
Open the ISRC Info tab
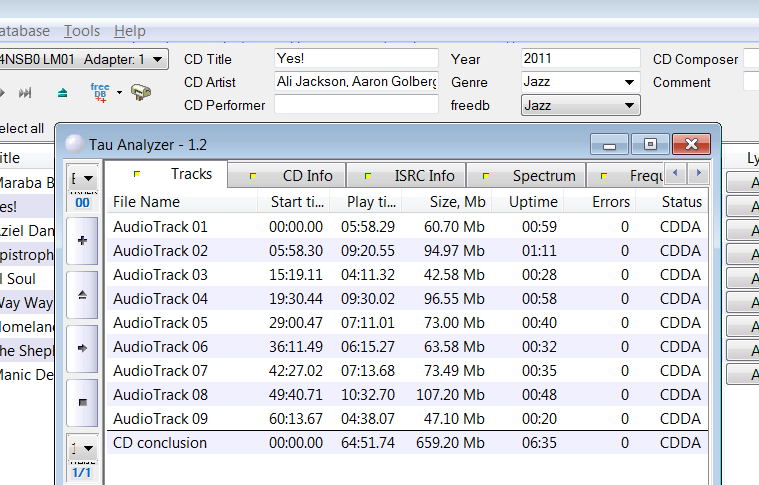point(407,175)
